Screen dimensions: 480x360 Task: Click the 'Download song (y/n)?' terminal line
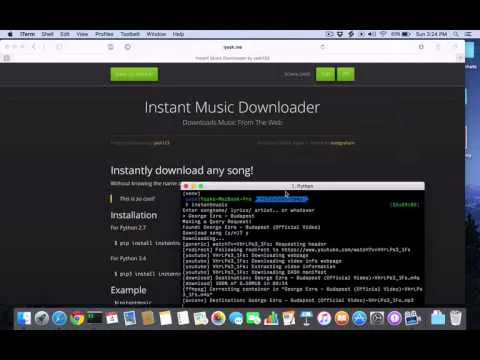tap(215, 233)
